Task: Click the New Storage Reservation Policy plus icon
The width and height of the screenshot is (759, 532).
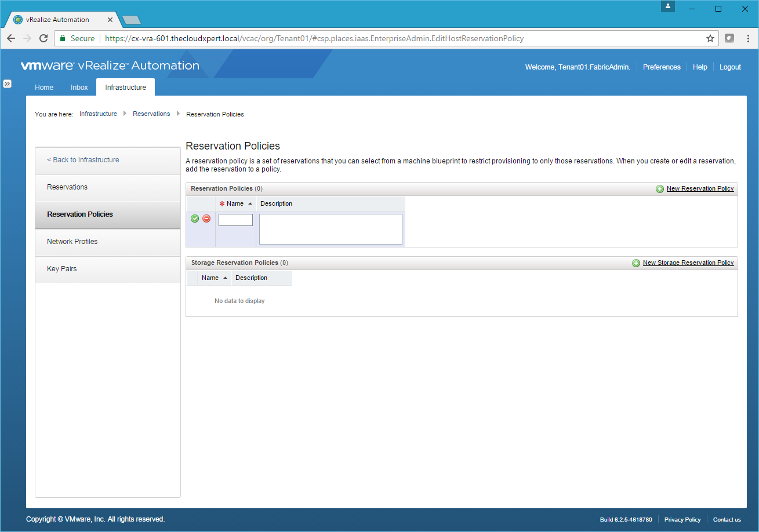Action: pos(636,263)
